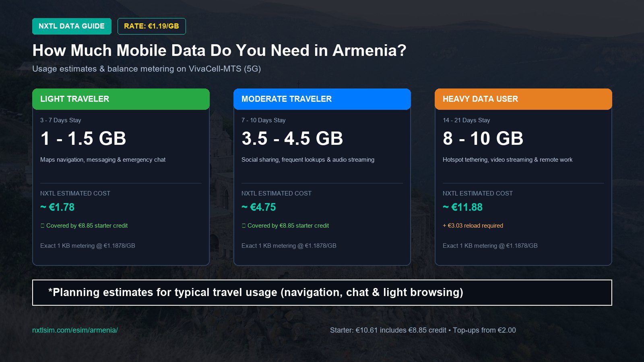Viewport: 644px width, 362px height.
Task: Click NXTL ESTIMATED COST in Heavy Data User card
Action: pos(478,193)
